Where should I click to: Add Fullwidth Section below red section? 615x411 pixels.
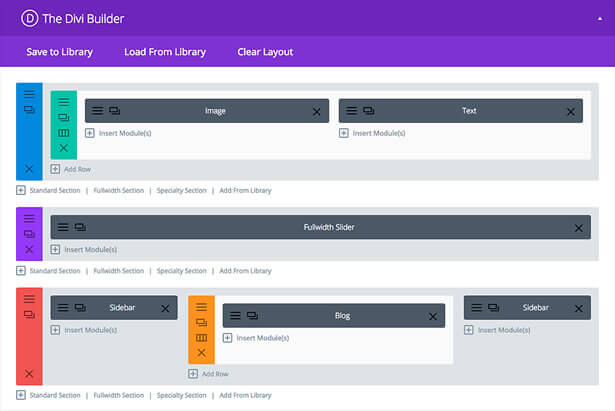point(118,395)
